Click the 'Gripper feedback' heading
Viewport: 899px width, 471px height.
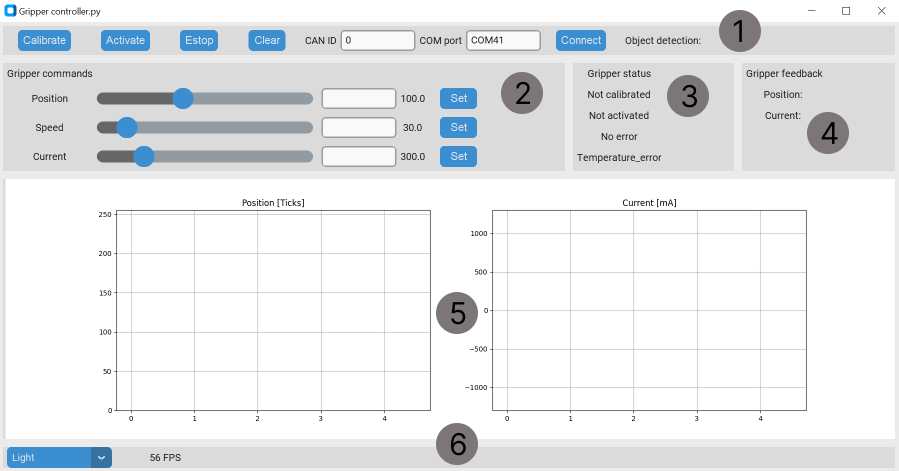coord(784,73)
